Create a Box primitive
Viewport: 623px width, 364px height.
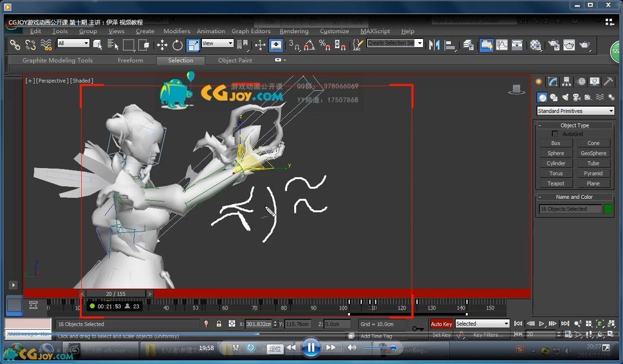pyautogui.click(x=556, y=143)
